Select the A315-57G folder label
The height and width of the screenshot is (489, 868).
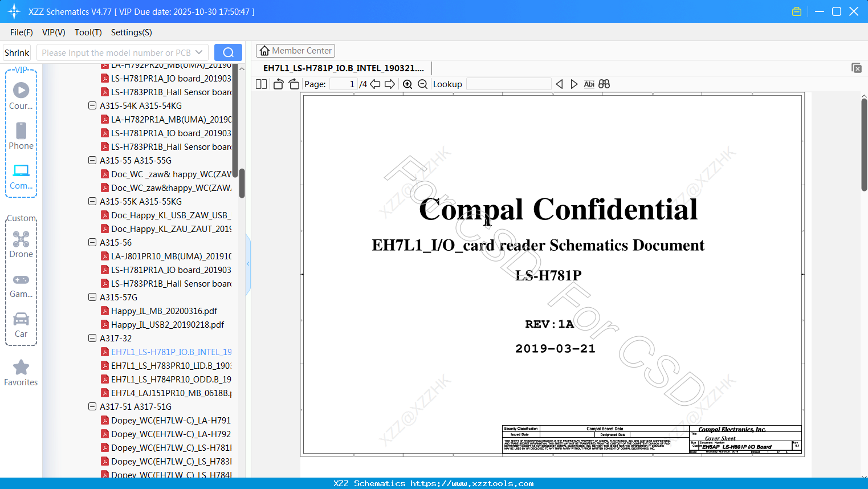(119, 297)
